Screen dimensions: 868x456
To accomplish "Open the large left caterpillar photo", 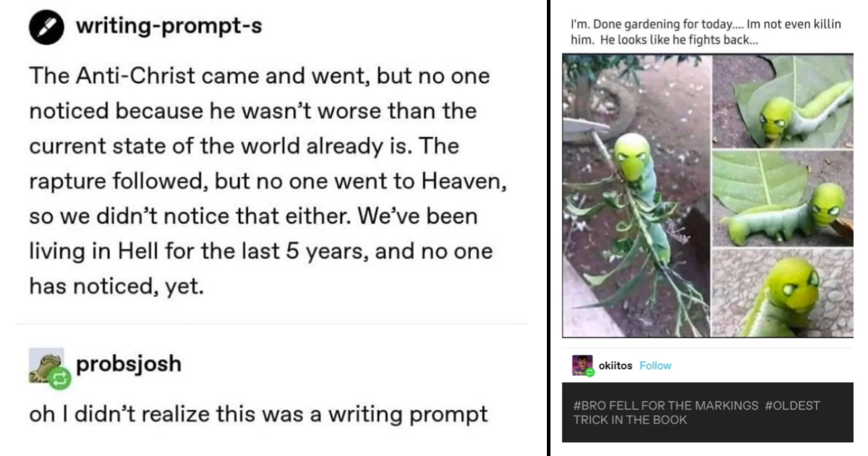I will (637, 195).
